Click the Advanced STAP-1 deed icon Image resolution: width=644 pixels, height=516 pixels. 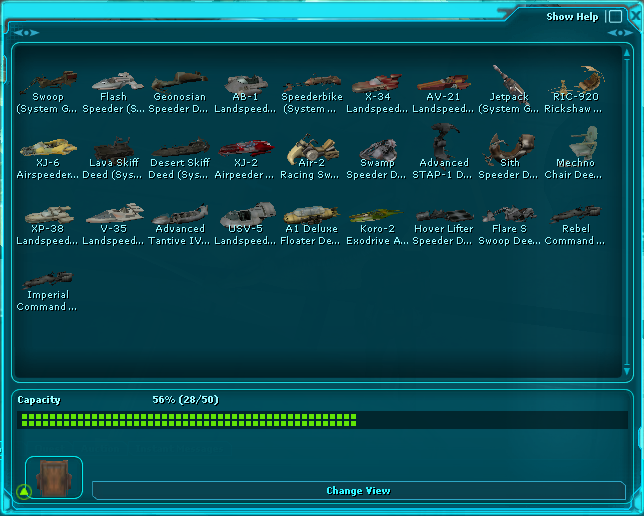tap(445, 142)
